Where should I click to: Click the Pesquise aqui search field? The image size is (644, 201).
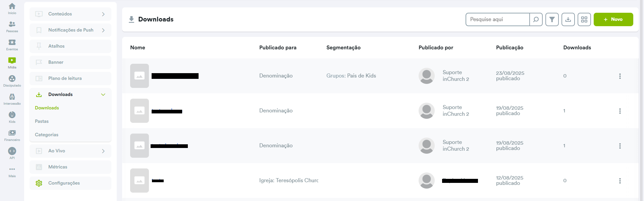coord(497,19)
